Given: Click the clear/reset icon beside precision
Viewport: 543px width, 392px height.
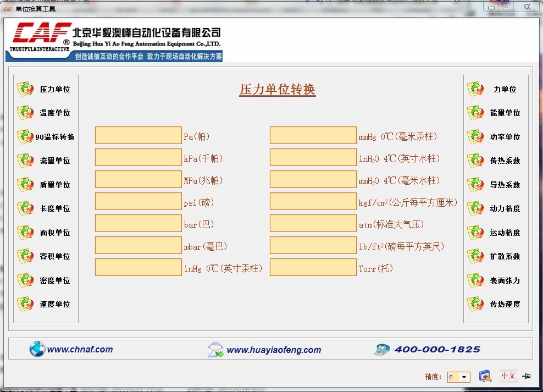Looking at the screenshot, I should (485, 376).
